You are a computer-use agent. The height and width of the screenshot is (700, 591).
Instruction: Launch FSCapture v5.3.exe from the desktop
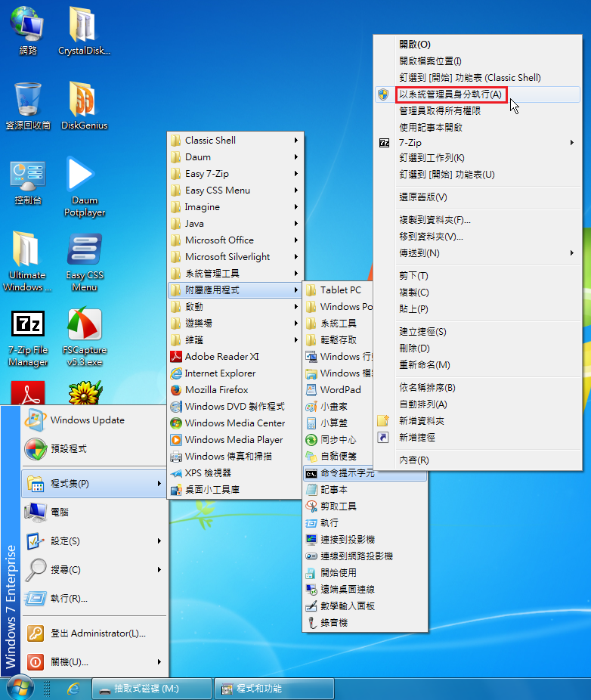click(x=84, y=337)
